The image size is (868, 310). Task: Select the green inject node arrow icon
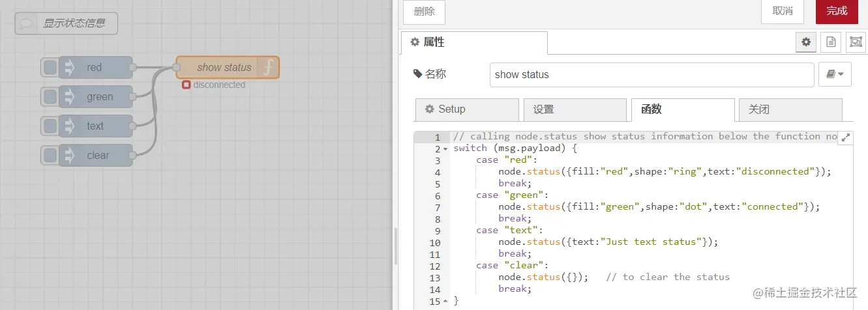(68, 96)
